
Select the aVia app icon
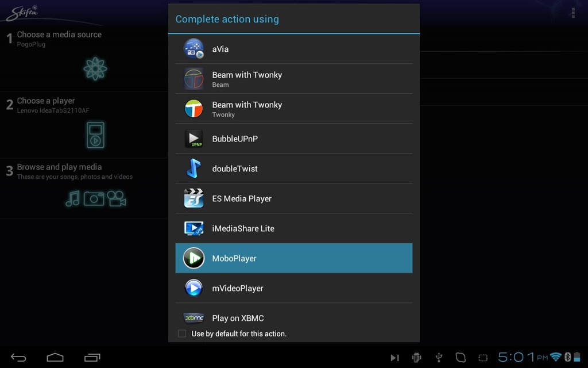(x=194, y=49)
